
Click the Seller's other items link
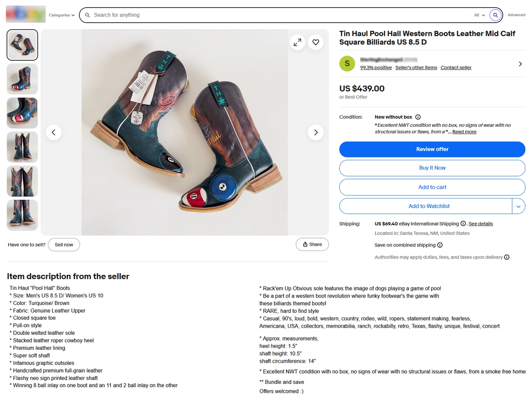tap(416, 68)
